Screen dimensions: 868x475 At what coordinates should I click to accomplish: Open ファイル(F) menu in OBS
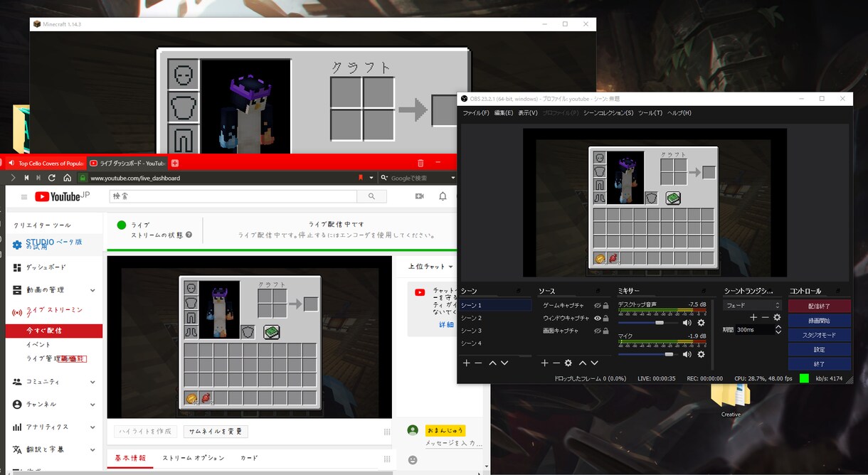point(476,113)
